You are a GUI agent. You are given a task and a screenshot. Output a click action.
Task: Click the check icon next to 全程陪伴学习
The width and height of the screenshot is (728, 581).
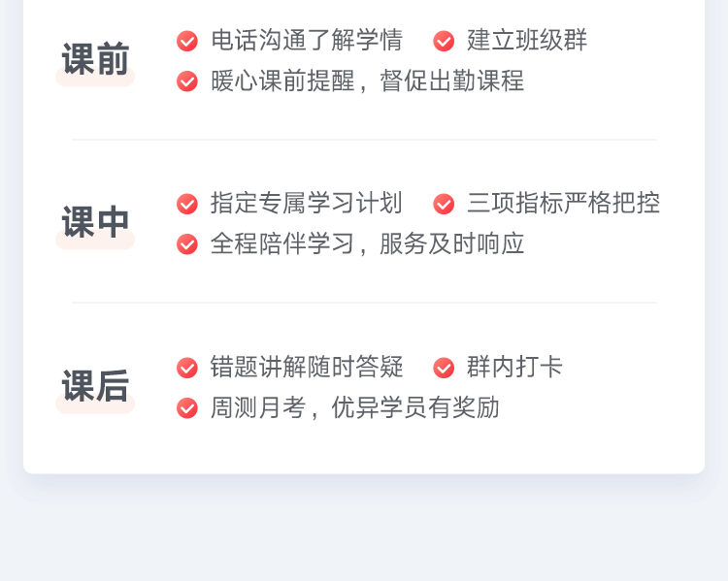point(187,244)
